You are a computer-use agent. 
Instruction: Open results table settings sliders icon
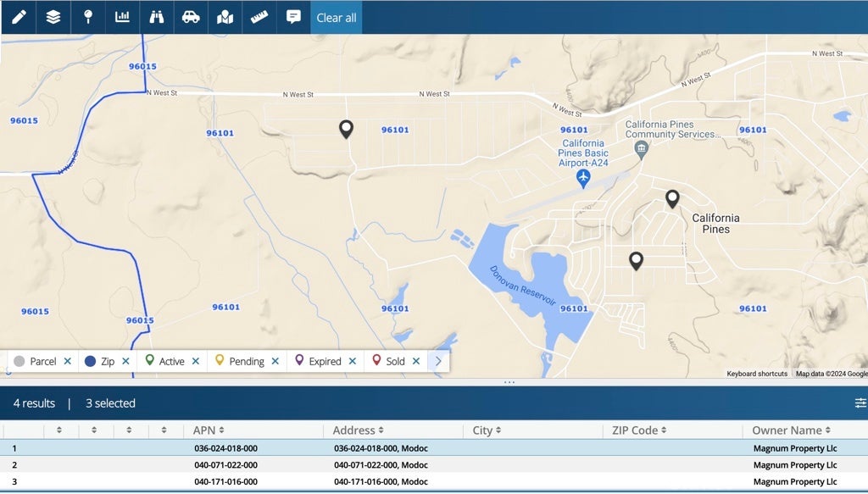[x=860, y=403]
